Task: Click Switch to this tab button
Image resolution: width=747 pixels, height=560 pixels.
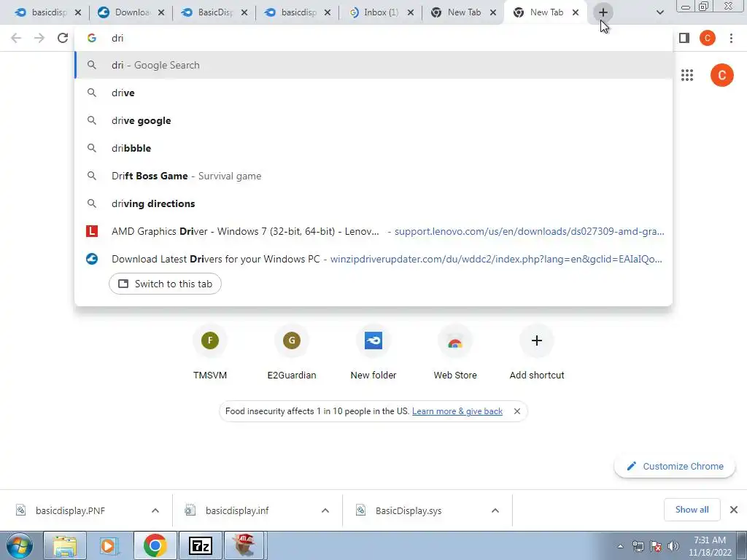Action: pos(165,284)
